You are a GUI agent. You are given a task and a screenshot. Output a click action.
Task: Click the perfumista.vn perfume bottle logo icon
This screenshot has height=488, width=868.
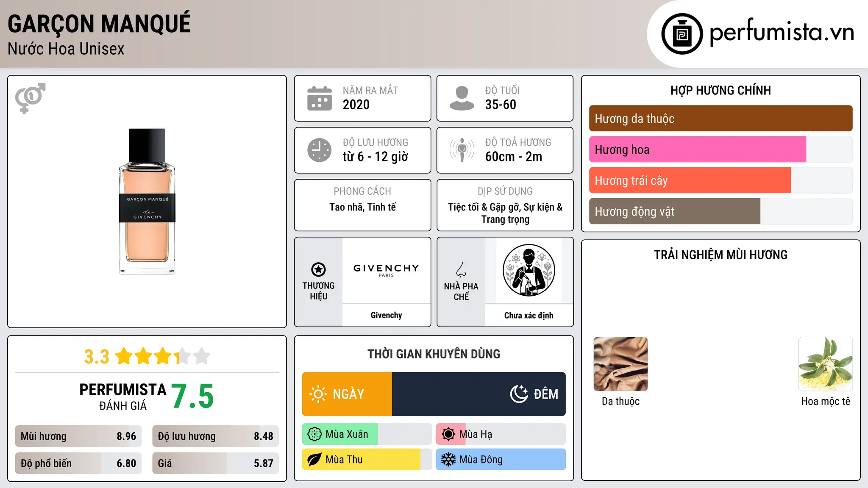682,34
